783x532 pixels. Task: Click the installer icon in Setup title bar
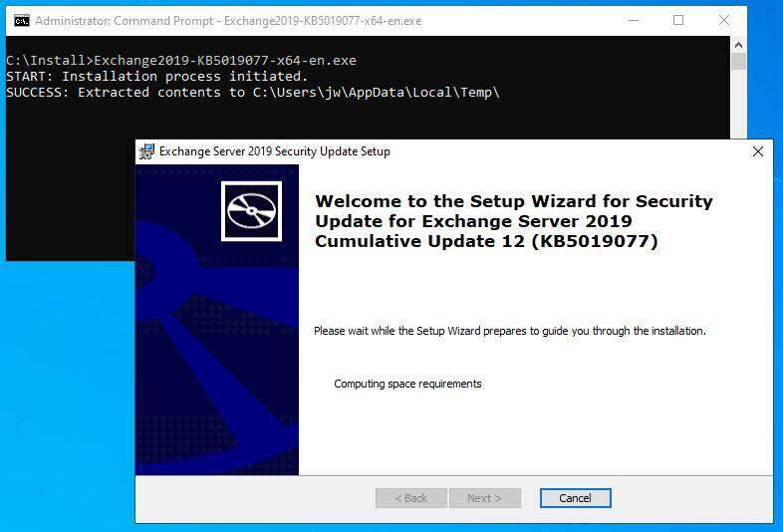tap(147, 151)
